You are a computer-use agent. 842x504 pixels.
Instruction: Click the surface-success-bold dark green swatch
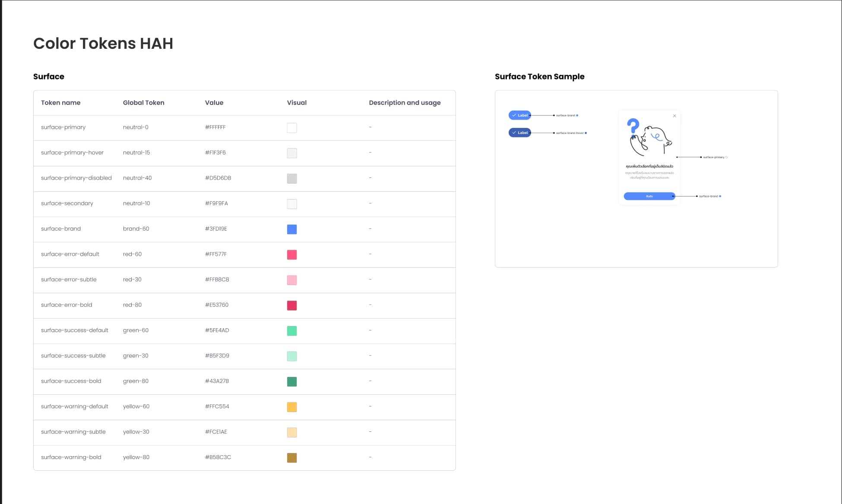[292, 382]
